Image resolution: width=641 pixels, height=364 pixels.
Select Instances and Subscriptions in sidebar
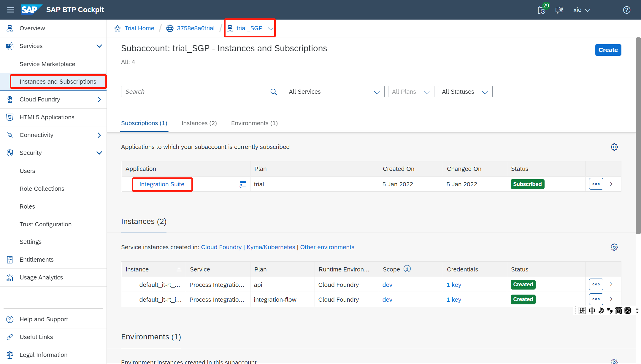coord(58,82)
